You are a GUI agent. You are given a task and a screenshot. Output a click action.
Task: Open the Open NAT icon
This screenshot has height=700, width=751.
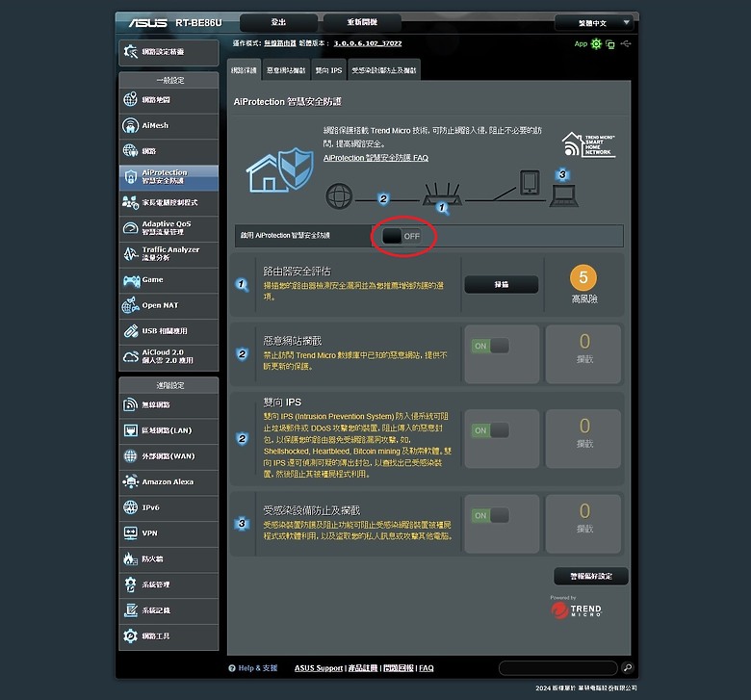130,304
